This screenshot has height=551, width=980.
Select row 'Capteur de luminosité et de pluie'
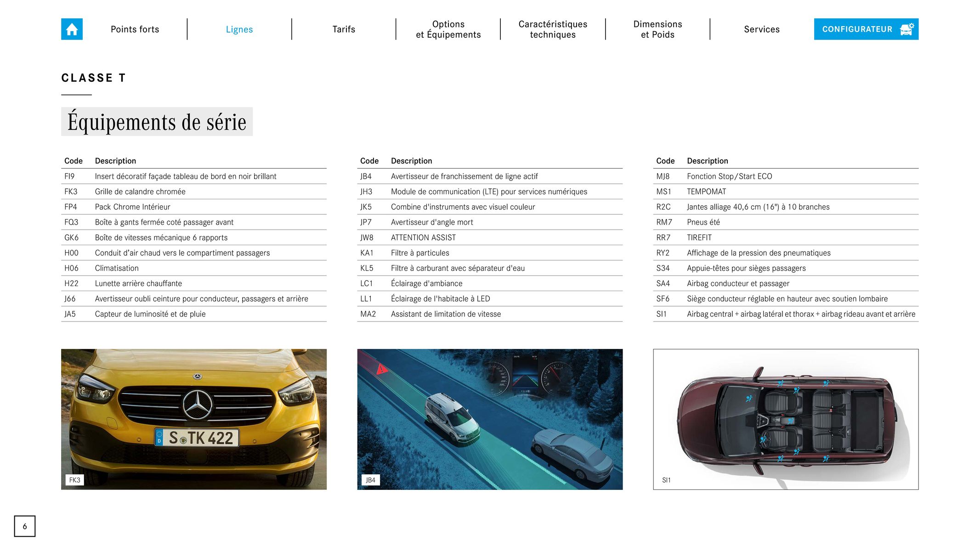(x=194, y=314)
